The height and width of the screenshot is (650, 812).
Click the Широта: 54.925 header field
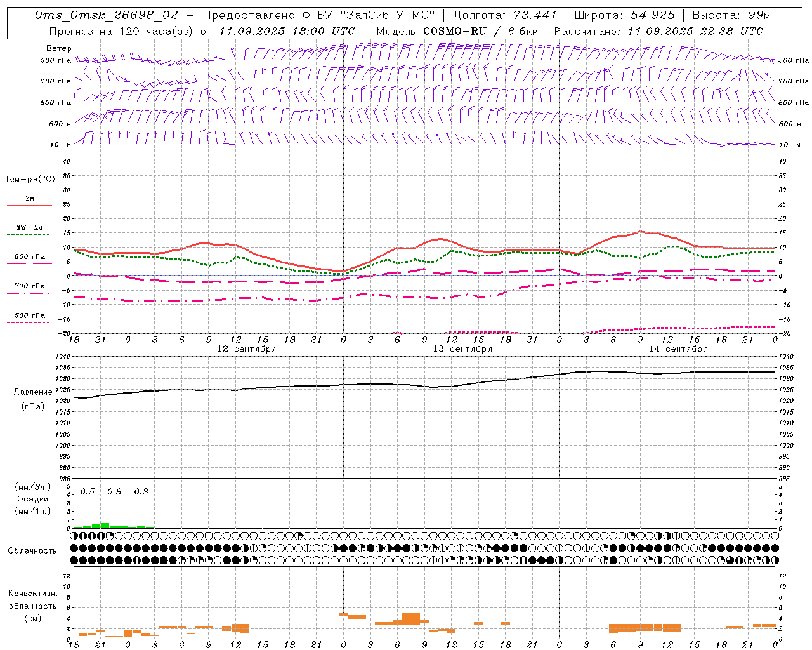[624, 15]
